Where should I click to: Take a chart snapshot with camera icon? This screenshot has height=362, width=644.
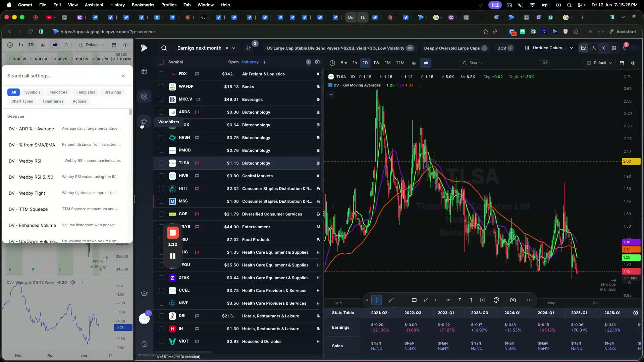tap(513, 300)
